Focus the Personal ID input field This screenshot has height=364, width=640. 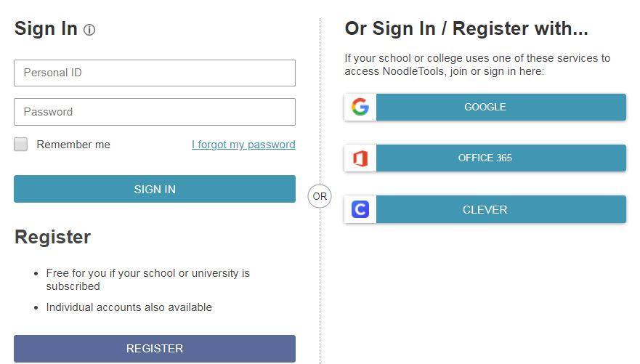[x=154, y=73]
